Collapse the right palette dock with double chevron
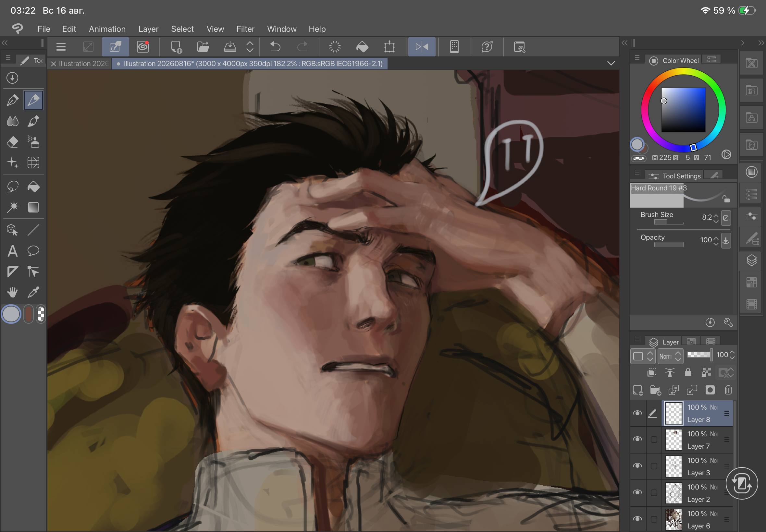 pyautogui.click(x=761, y=43)
